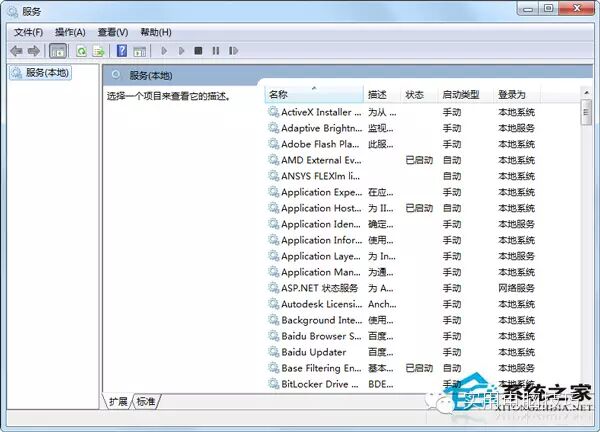Click 已启动 status in the Base Filtering row
Viewport: 600px width, 432px height.
419,368
